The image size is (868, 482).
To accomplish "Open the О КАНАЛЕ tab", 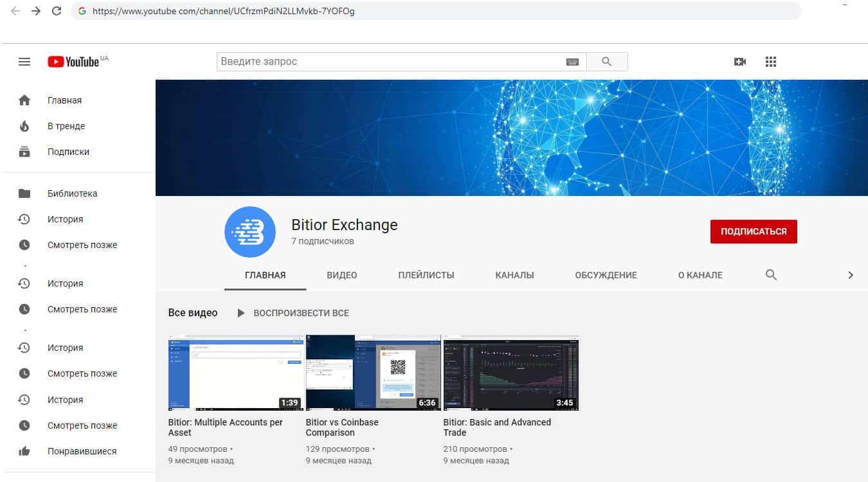I will [x=700, y=275].
